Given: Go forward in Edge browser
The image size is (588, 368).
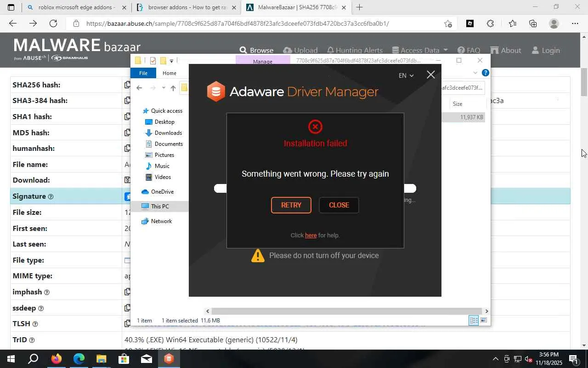Looking at the screenshot, I should click(33, 23).
